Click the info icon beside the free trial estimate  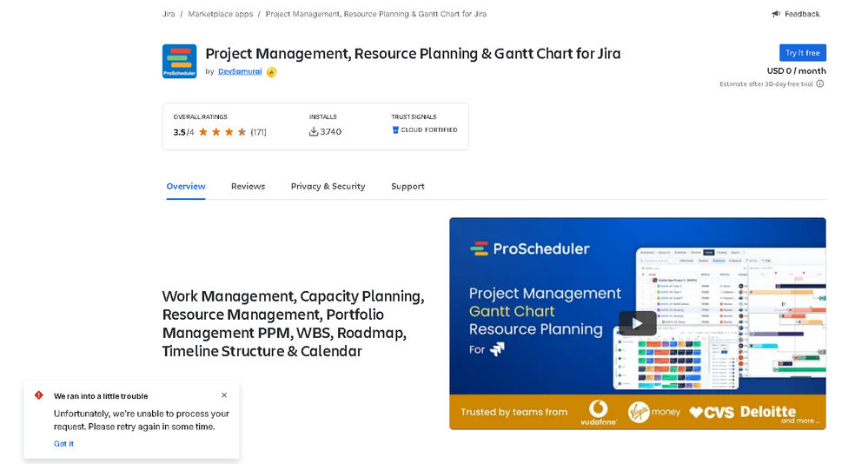(820, 83)
